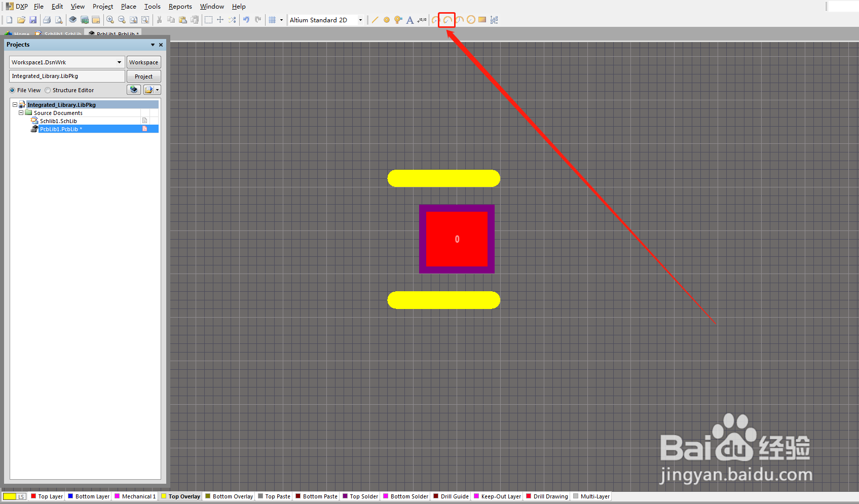
Task: Open the grid dropdown arrow
Action: [x=281, y=20]
